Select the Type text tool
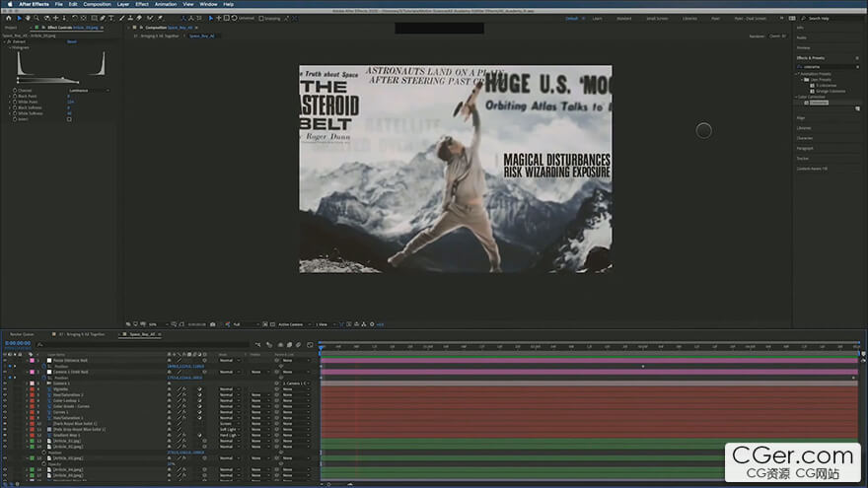This screenshot has width=868, height=488. (x=111, y=19)
